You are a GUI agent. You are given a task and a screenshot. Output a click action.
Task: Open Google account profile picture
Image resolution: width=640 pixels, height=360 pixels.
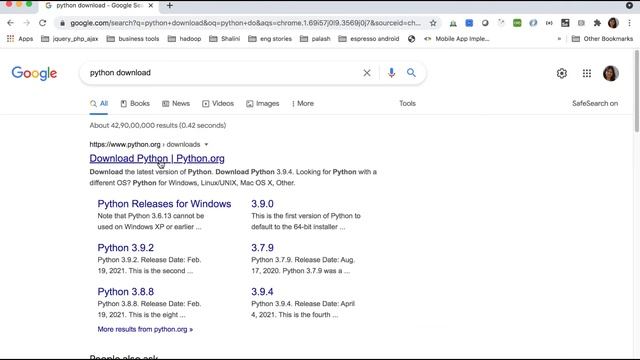click(611, 73)
